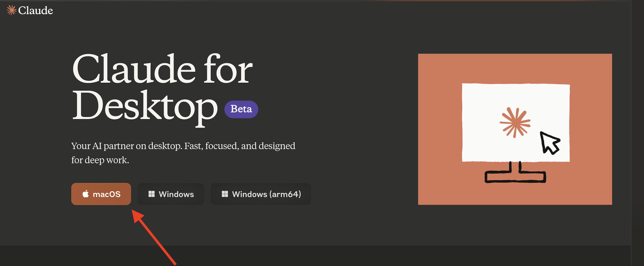644x266 pixels.
Task: Click the mouse pointer drawing in the illustration
Action: pos(549,143)
